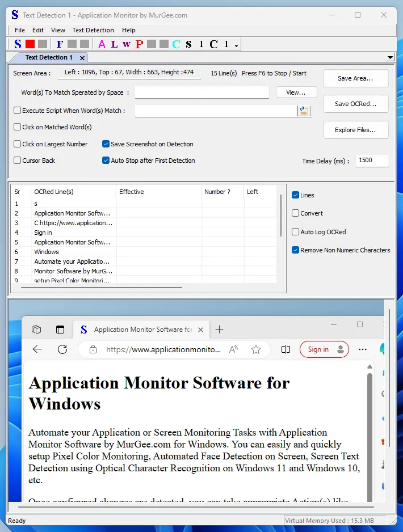Select the 'Windows' OCRed row
Image resolution: width=403 pixels, height=532 pixels.
point(144,252)
